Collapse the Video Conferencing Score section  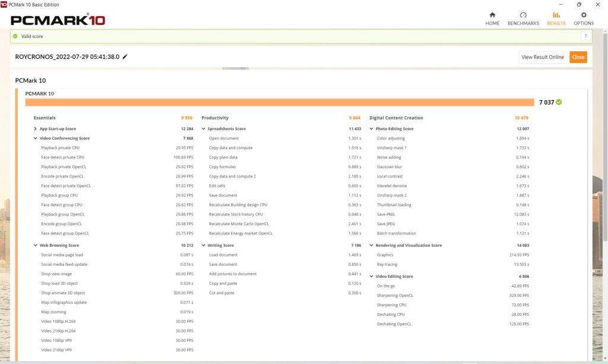point(35,138)
